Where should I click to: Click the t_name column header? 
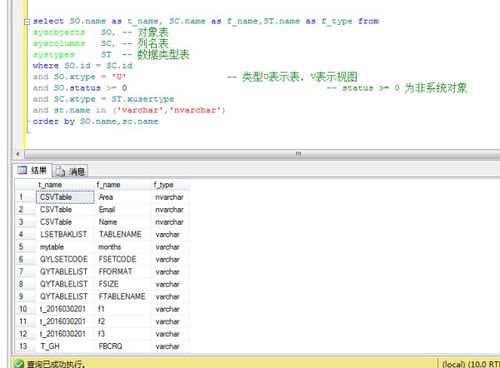click(x=65, y=185)
